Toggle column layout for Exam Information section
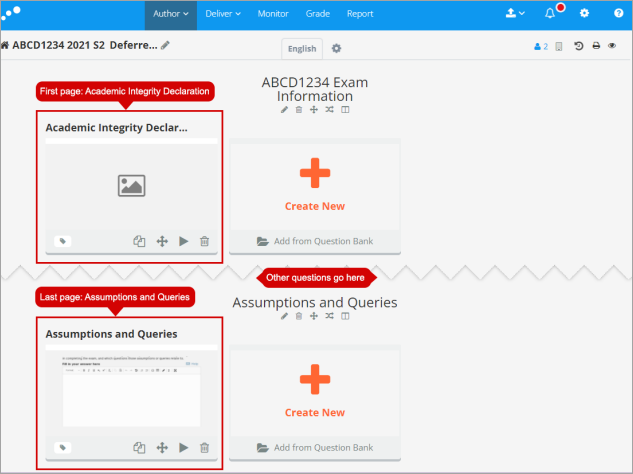The height and width of the screenshot is (474, 633). pyautogui.click(x=345, y=109)
